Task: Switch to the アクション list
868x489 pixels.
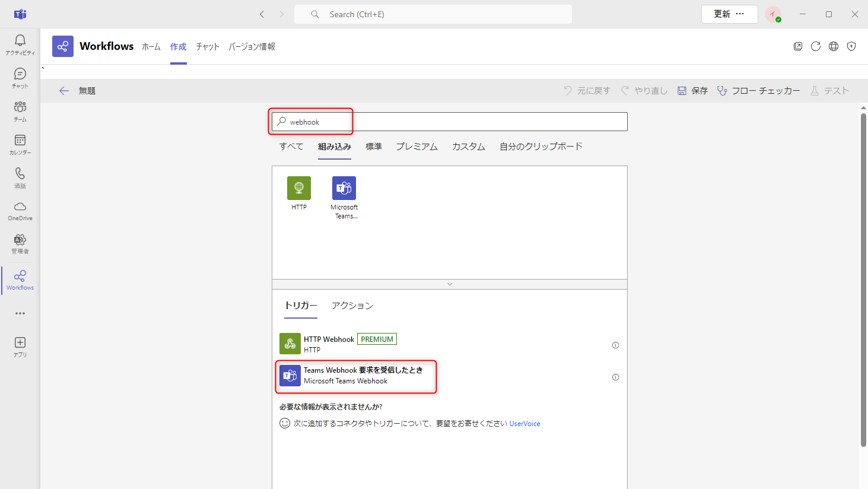Action: click(x=352, y=306)
